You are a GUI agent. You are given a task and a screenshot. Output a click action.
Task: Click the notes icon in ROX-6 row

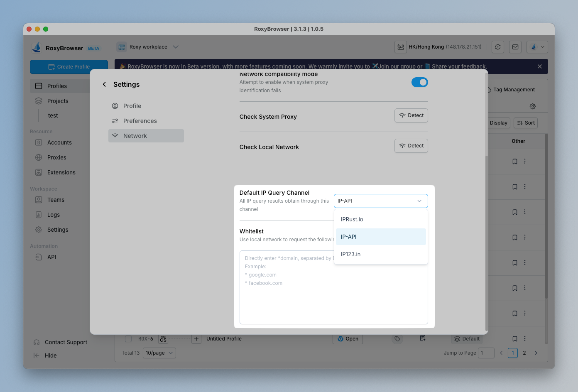pos(423,338)
